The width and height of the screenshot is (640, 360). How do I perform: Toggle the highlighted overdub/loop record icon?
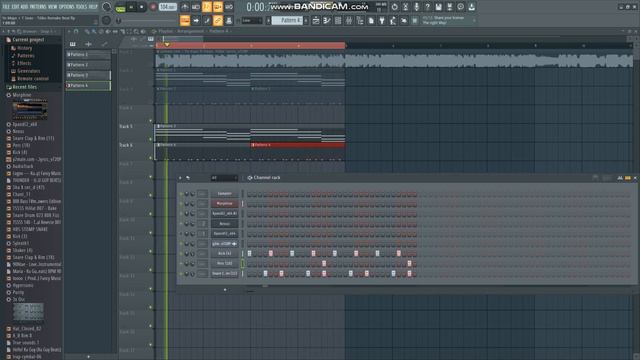pyautogui.click(x=218, y=7)
